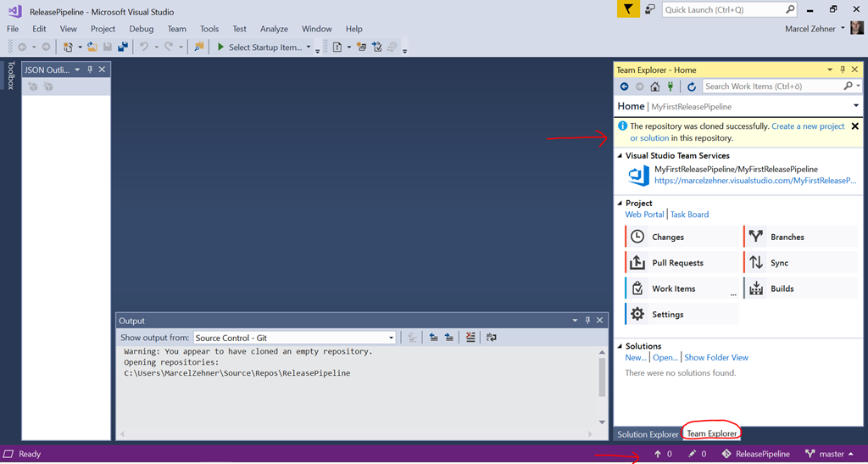Image resolution: width=868 pixels, height=464 pixels.
Task: Click Clear All in Output panel toolbar
Action: click(471, 338)
